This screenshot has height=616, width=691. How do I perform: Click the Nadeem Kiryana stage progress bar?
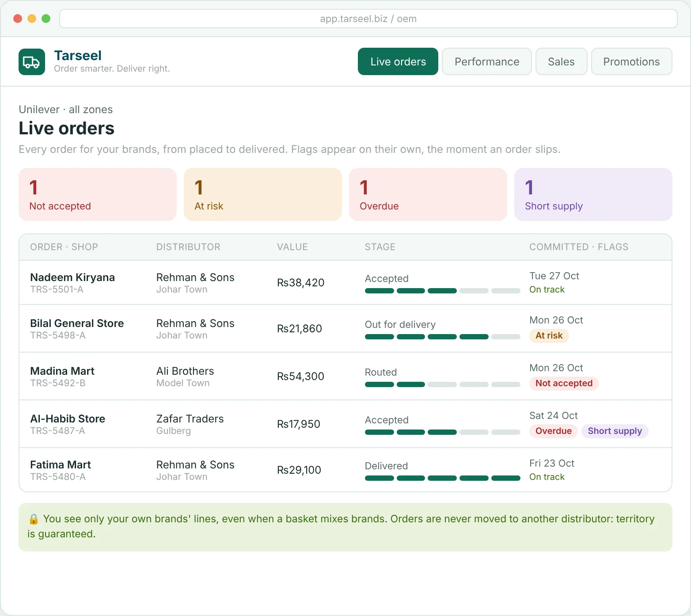[443, 291]
